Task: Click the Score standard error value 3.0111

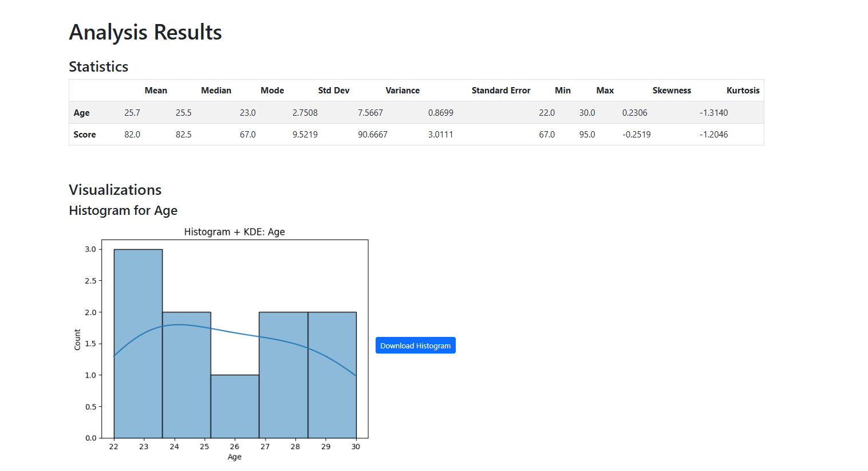Action: [x=441, y=134]
